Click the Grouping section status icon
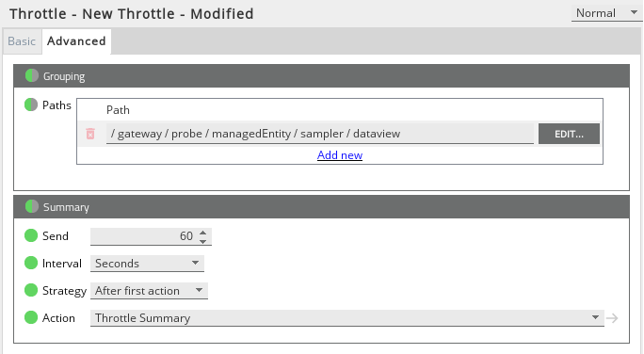Image resolution: width=644 pixels, height=354 pixels. (x=32, y=75)
